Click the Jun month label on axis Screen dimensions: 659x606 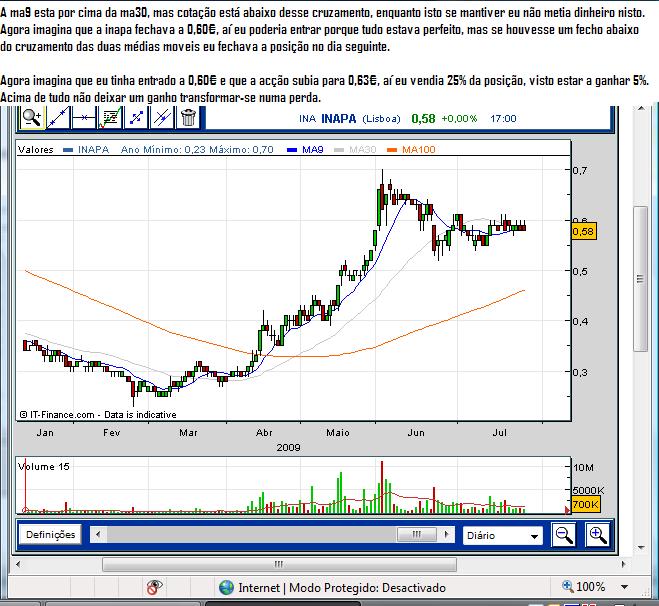click(416, 432)
